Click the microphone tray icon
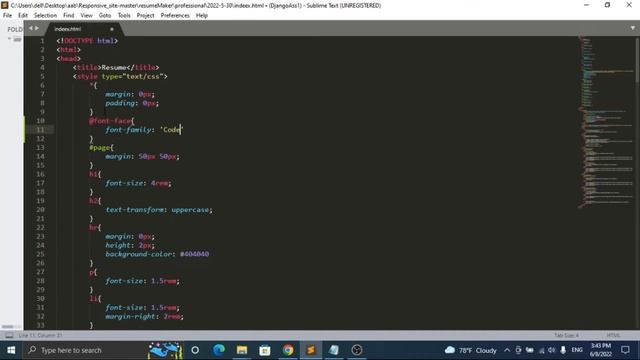 pos(563,350)
